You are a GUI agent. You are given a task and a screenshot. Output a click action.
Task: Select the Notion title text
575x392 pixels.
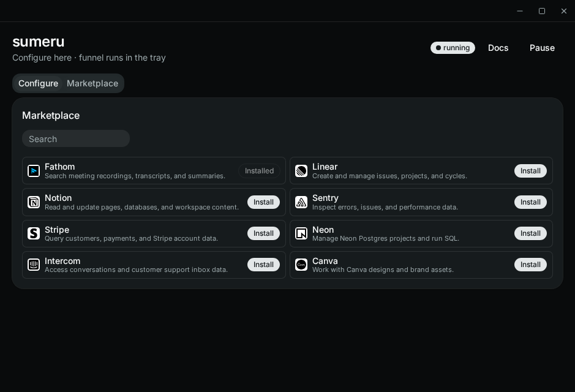pyautogui.click(x=58, y=198)
